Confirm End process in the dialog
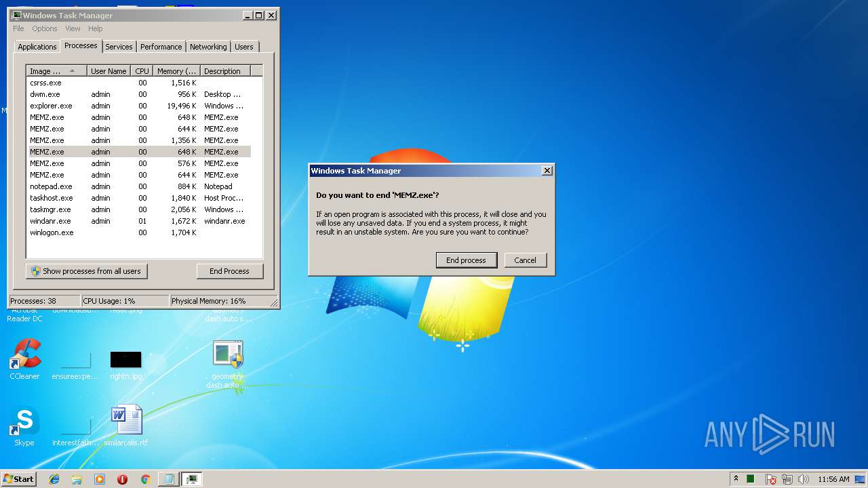This screenshot has height=488, width=868. tap(466, 260)
